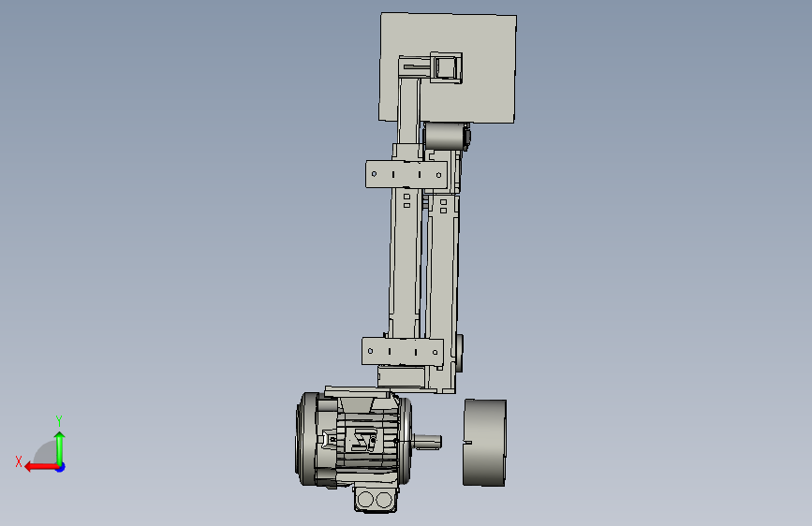The height and width of the screenshot is (526, 812).
Task: Select the square block on the top plate
Action: pyautogui.click(x=446, y=67)
